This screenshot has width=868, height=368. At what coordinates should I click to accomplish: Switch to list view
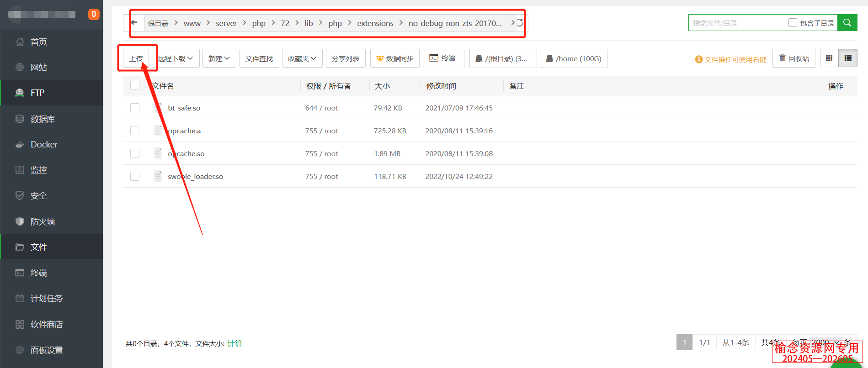point(848,58)
